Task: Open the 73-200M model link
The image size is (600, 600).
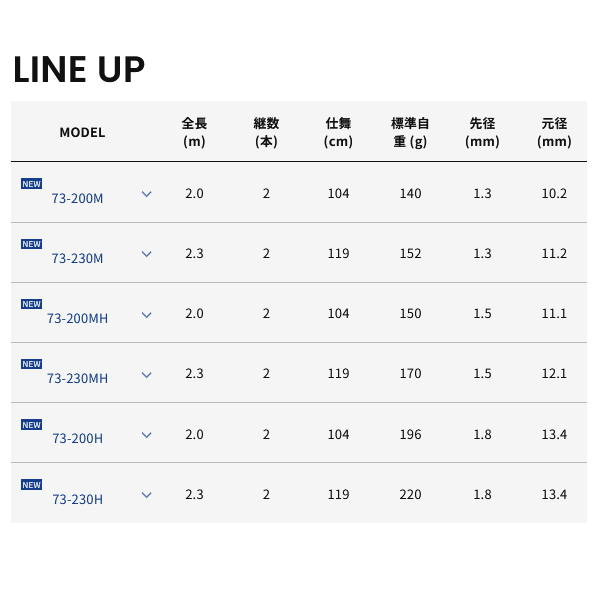Action: (x=77, y=198)
